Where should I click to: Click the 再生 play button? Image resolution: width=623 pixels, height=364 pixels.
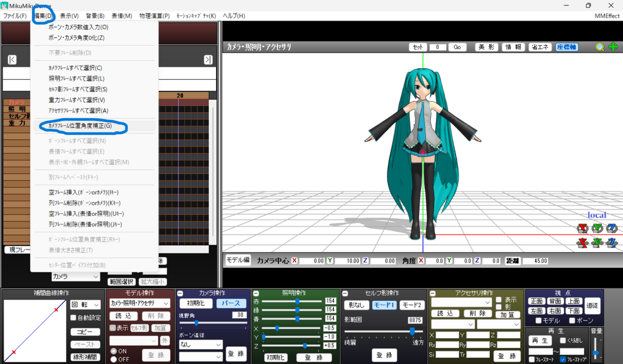click(x=540, y=341)
